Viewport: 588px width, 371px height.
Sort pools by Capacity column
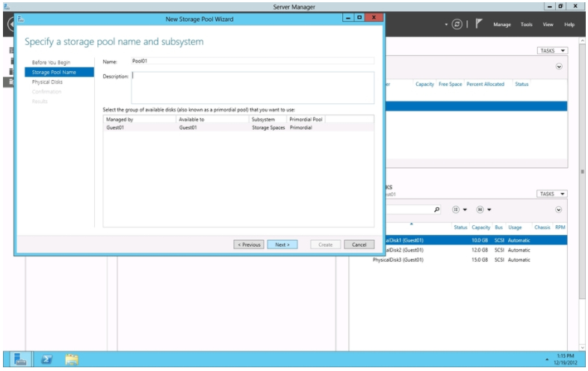pos(424,84)
